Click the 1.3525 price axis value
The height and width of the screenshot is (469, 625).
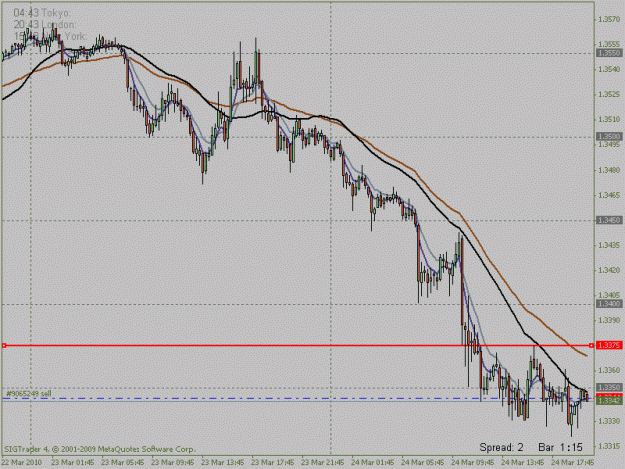(609, 94)
